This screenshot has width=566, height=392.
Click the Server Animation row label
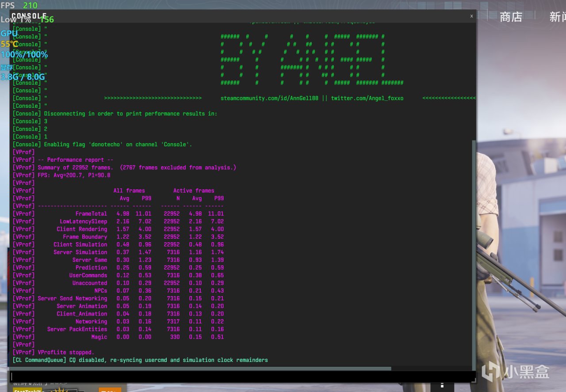click(82, 306)
